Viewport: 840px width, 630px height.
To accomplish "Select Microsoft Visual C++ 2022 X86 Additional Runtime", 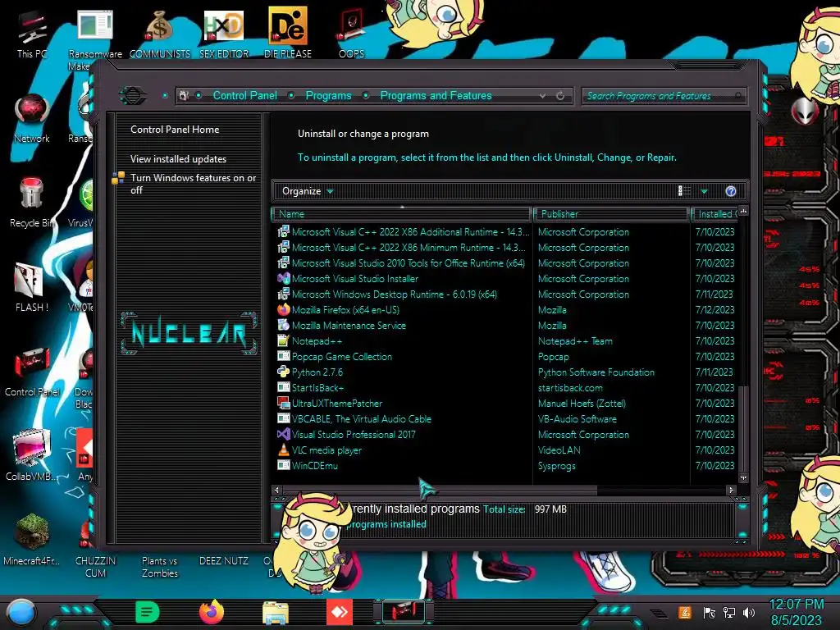I will pos(402,232).
